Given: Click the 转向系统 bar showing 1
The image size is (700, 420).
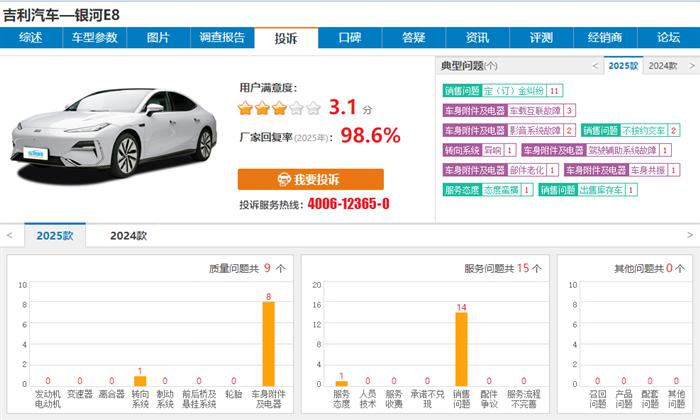Looking at the screenshot, I should coord(140,381).
